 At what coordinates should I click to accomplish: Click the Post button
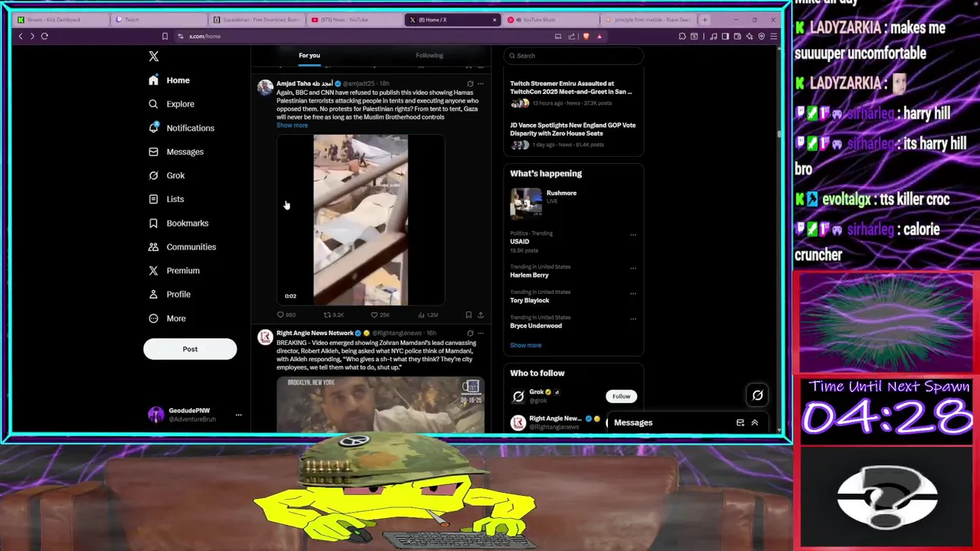pos(190,349)
